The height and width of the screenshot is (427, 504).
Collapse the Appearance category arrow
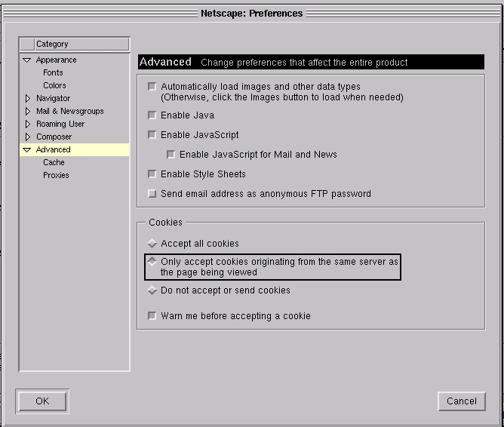(x=28, y=60)
